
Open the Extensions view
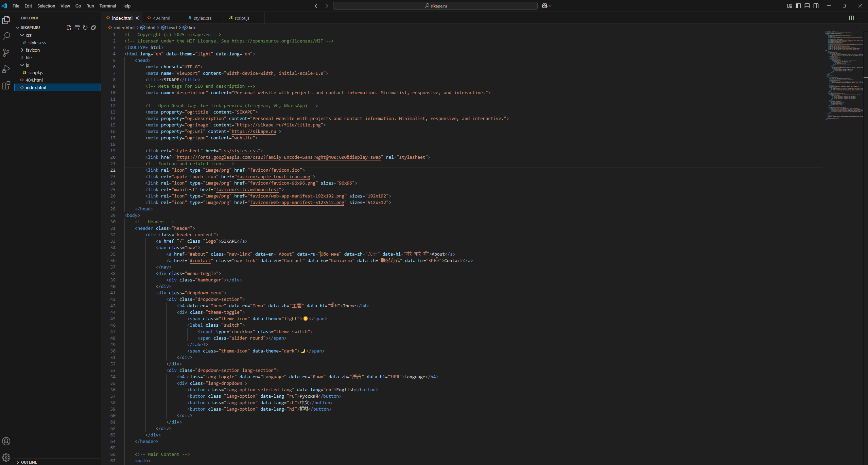(6, 85)
